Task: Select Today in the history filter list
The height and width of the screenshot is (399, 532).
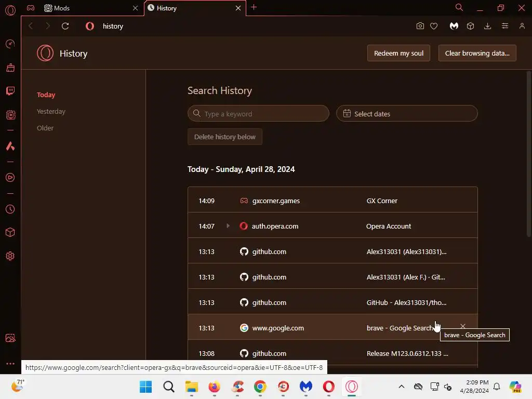Action: click(46, 95)
